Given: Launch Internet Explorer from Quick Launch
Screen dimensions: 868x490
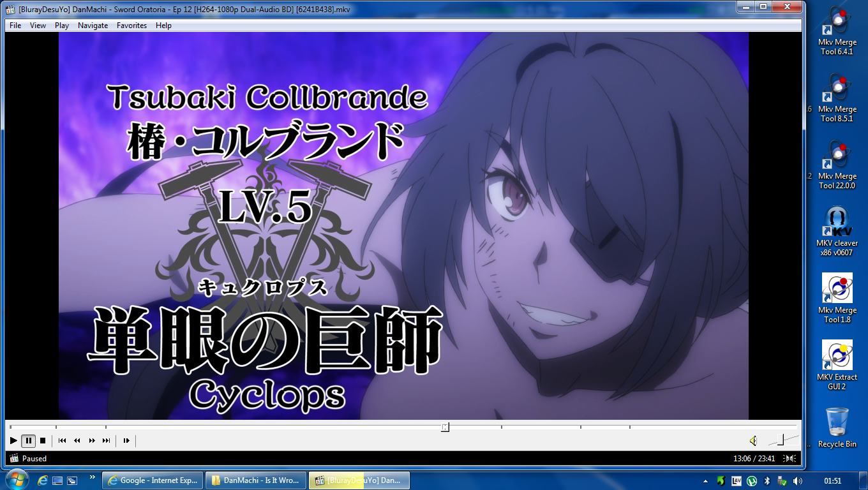Looking at the screenshot, I should (x=43, y=480).
